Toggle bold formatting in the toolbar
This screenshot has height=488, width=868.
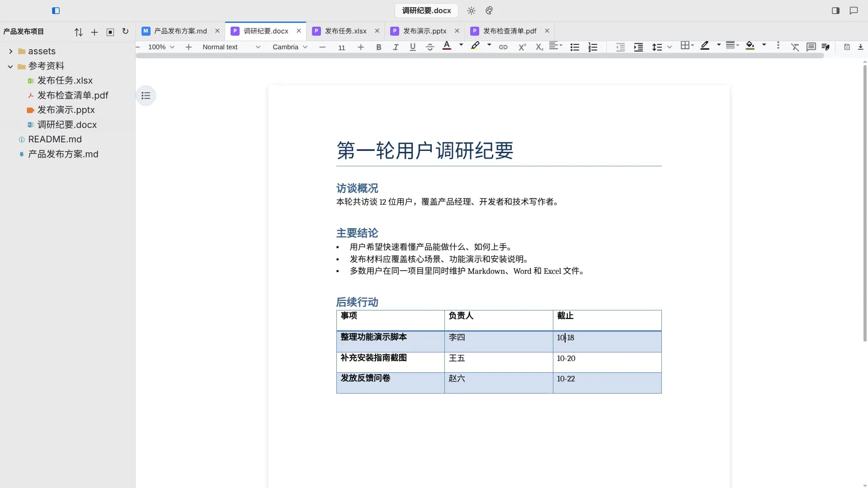379,47
